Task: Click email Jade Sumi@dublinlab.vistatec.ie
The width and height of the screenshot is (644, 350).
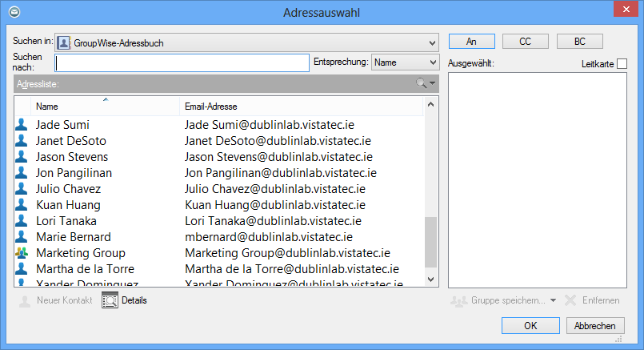Action: [x=270, y=125]
